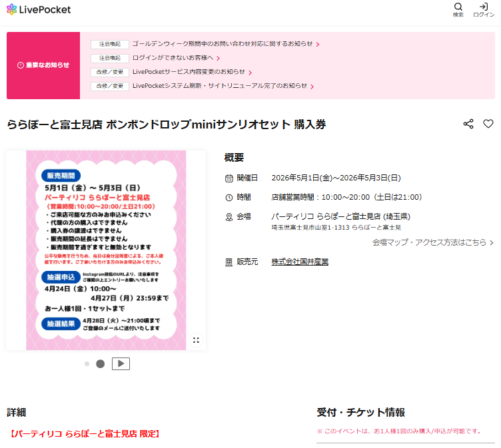Add event to favorites with heart icon
The width and height of the screenshot is (501, 448).
tap(488, 124)
